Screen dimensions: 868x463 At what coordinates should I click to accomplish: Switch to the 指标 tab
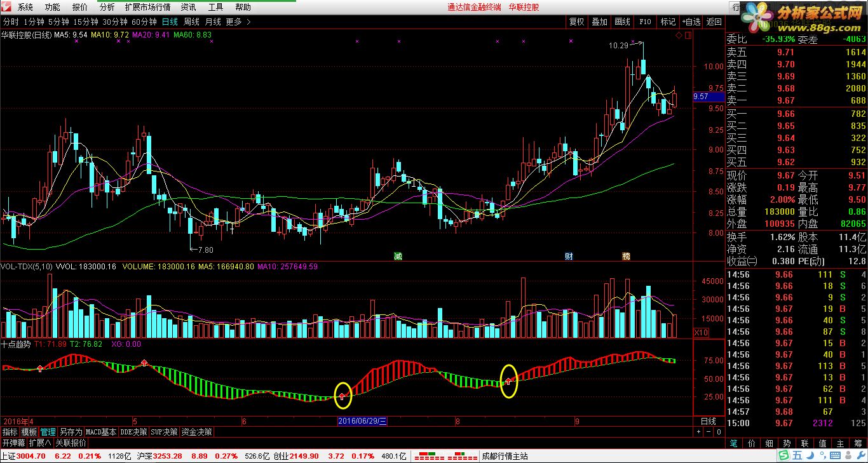point(10,432)
